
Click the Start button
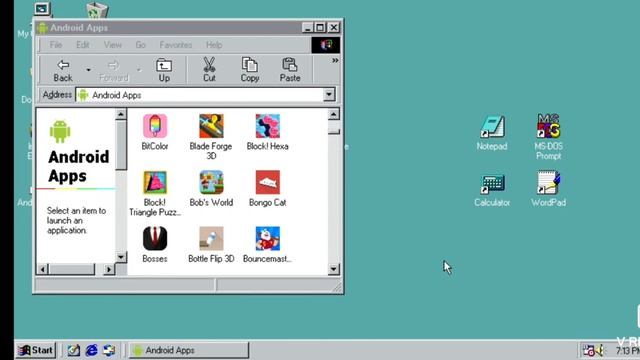click(x=36, y=350)
